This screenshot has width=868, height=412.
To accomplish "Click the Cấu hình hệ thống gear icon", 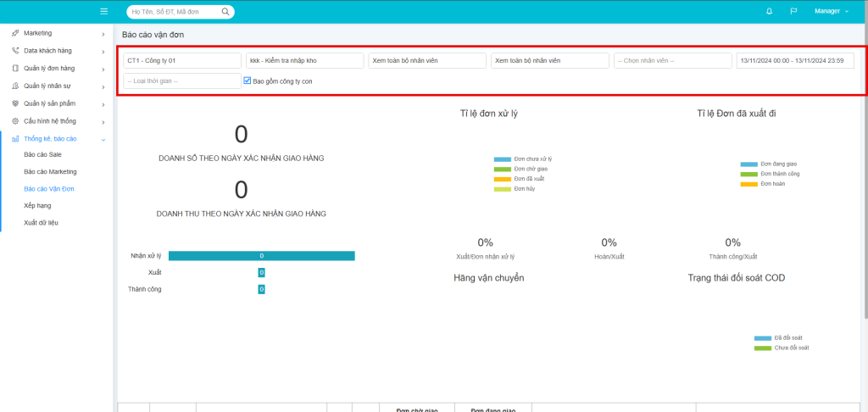I will point(15,121).
